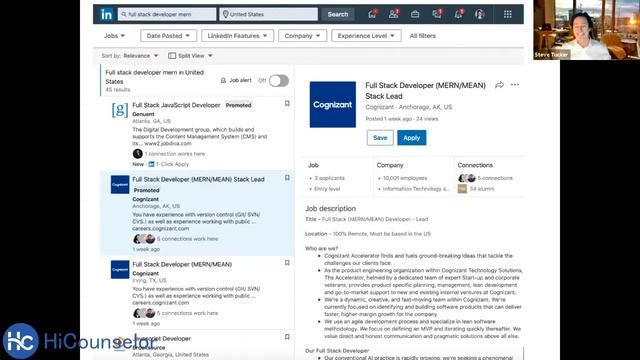Click the job alert bell icon

(223, 80)
